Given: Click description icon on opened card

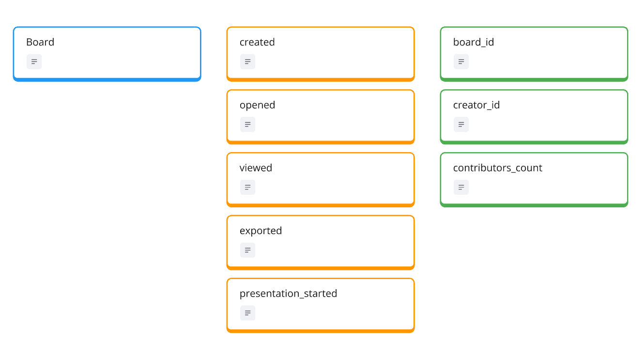Looking at the screenshot, I should (x=247, y=125).
